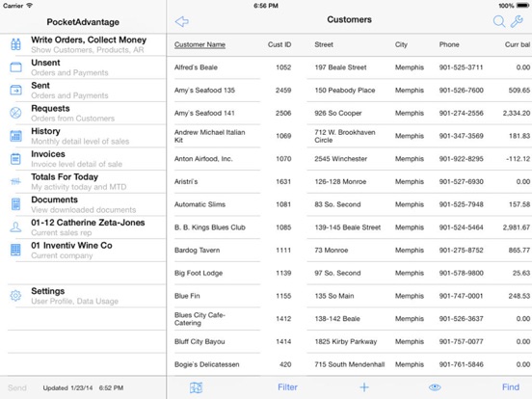Open Unsent Orders and Payments

click(83, 67)
